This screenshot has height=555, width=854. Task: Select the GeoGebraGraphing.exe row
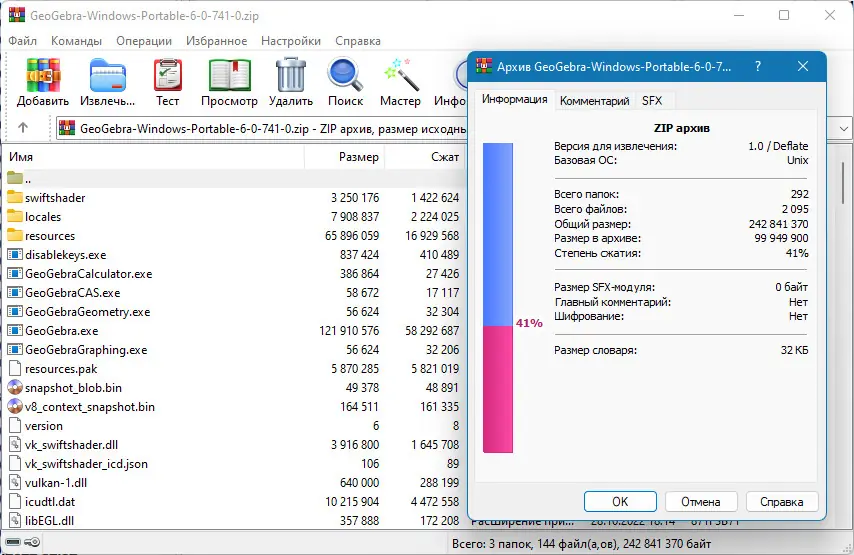[x=234, y=350]
